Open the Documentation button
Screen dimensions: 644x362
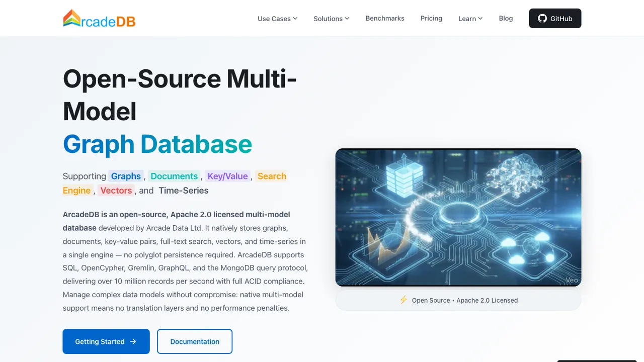coord(195,341)
